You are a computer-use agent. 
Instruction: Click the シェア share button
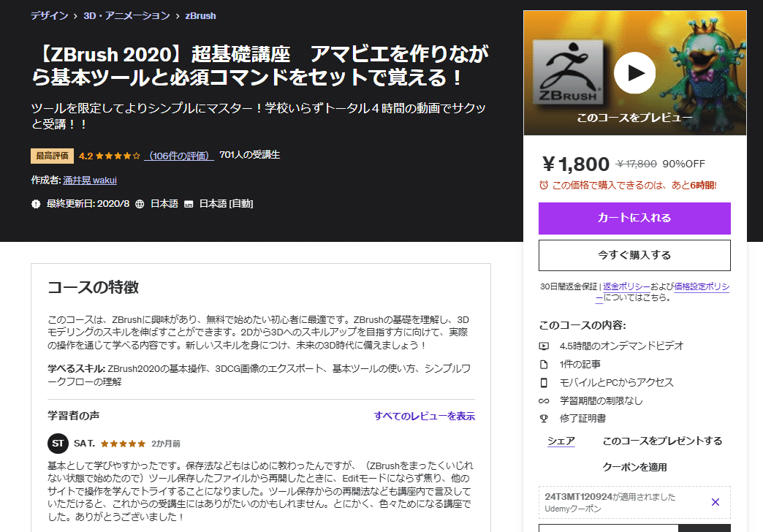click(561, 441)
